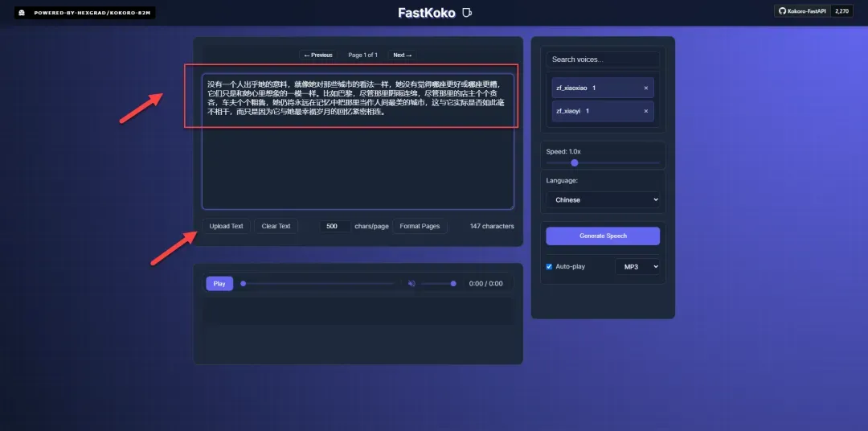Screen dimensions: 868x431
Task: Click the FastKoko title
Action: pyautogui.click(x=427, y=13)
